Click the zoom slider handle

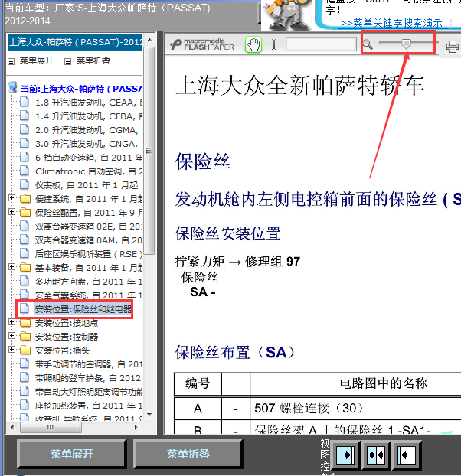406,44
